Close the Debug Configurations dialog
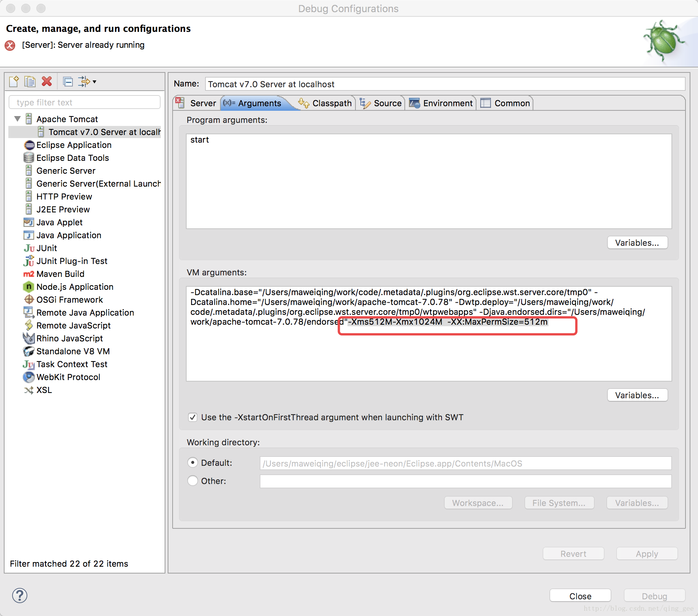 (580, 596)
